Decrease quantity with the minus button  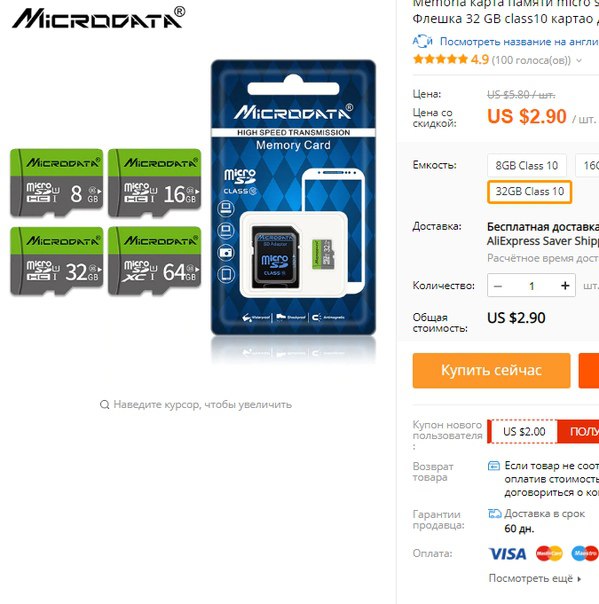pyautogui.click(x=498, y=285)
